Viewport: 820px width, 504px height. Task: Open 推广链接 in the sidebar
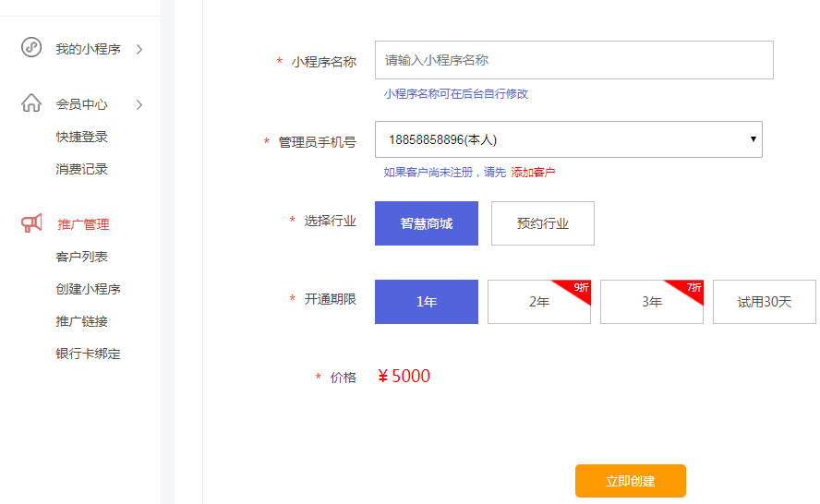click(x=82, y=321)
